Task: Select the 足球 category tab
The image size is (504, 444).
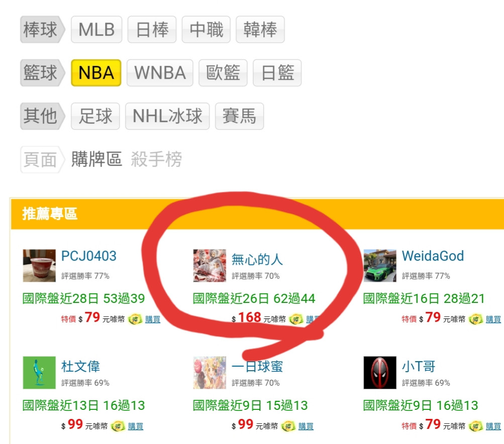Action: [95, 116]
